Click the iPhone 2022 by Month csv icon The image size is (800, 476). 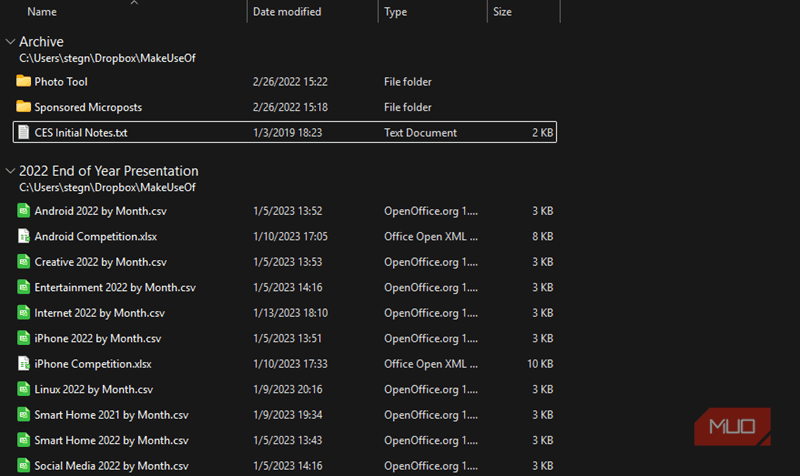(23, 338)
